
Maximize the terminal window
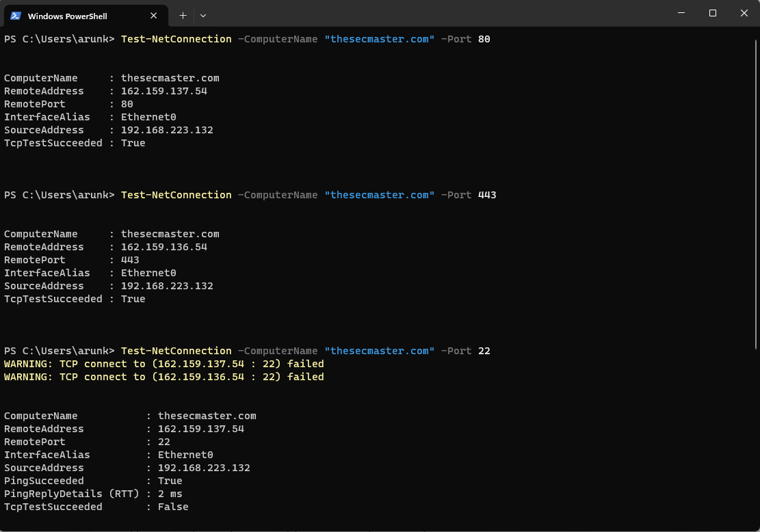click(x=713, y=13)
